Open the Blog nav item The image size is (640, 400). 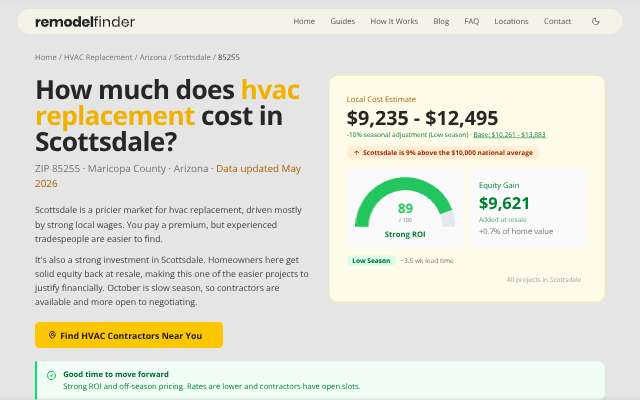tap(441, 21)
